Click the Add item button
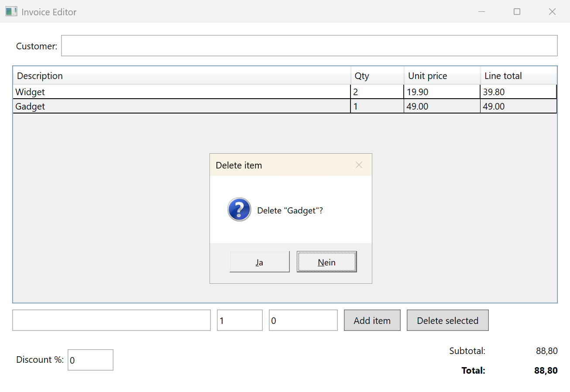 (x=372, y=320)
